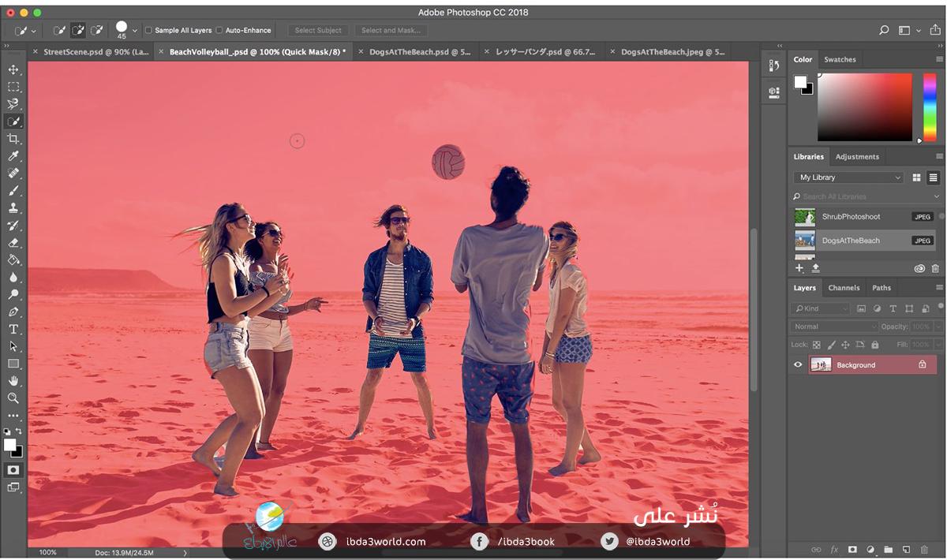The image size is (947, 560).
Task: Toggle lock transparent pixels
Action: (x=817, y=345)
